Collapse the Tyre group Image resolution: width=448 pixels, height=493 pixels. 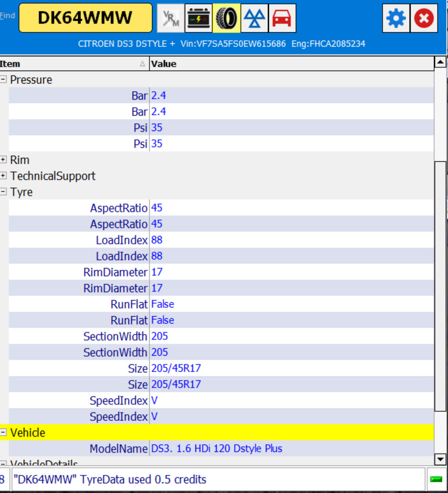(x=4, y=192)
